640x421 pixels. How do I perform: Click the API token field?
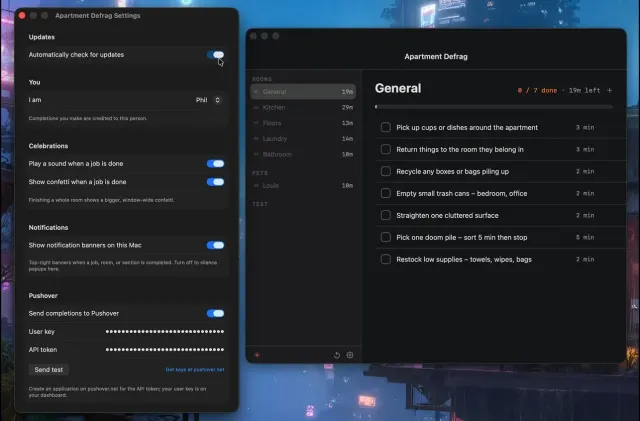coord(164,350)
